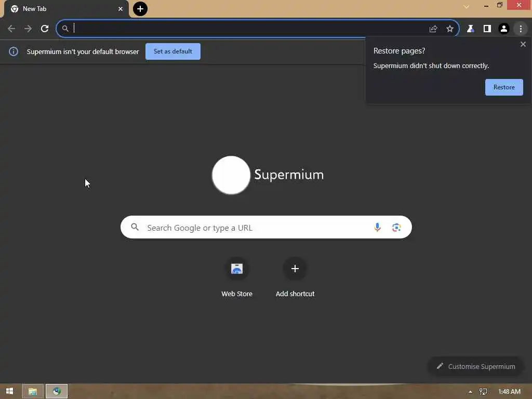Toggle the side panel icon
Image resolution: width=532 pixels, height=399 pixels.
(x=487, y=29)
